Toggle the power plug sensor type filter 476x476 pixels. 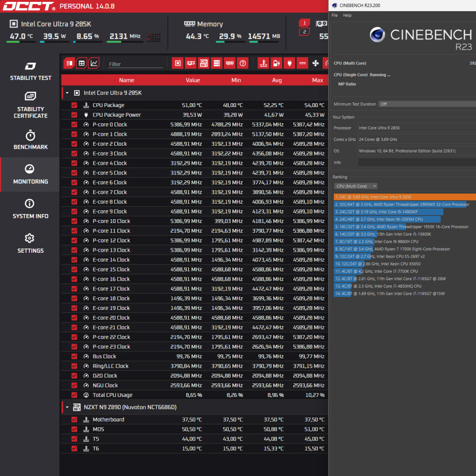[290, 63]
